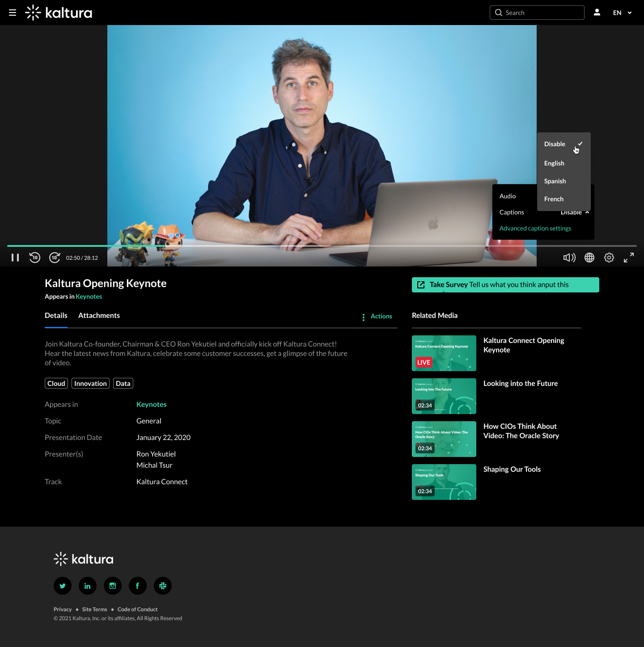The width and height of the screenshot is (644, 647).
Task: Open the Actions menu
Action: pos(377,316)
